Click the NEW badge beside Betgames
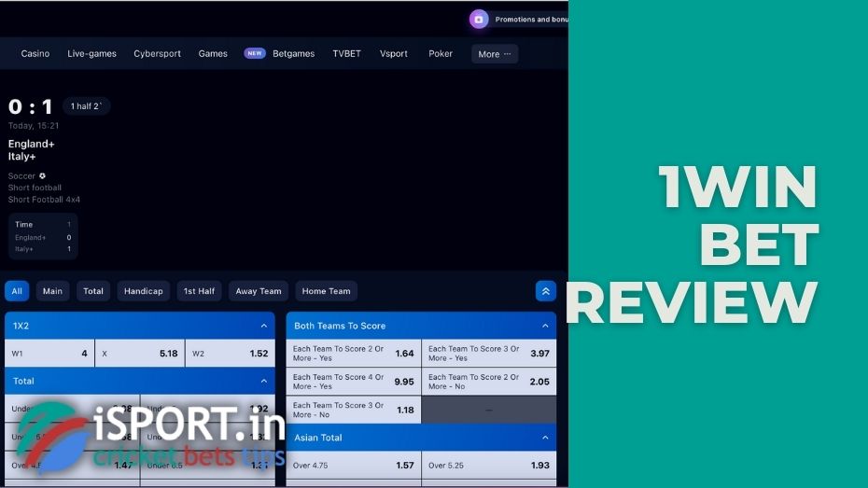This screenshot has width=868, height=488. [255, 53]
